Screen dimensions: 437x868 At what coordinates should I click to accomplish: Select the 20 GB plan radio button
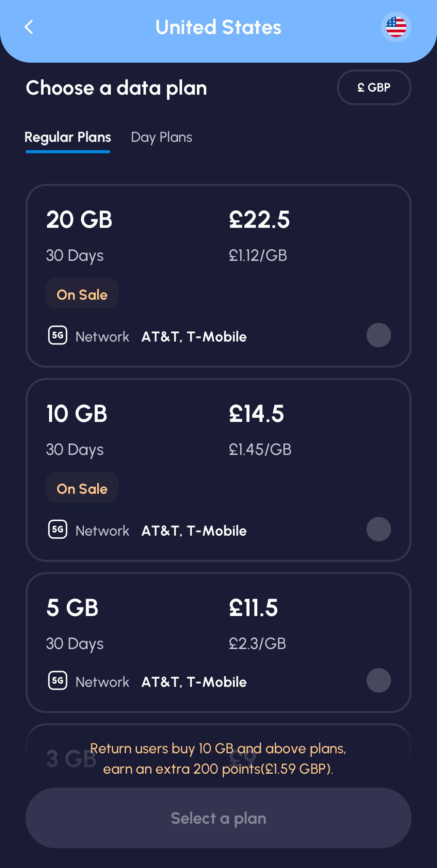(x=378, y=335)
